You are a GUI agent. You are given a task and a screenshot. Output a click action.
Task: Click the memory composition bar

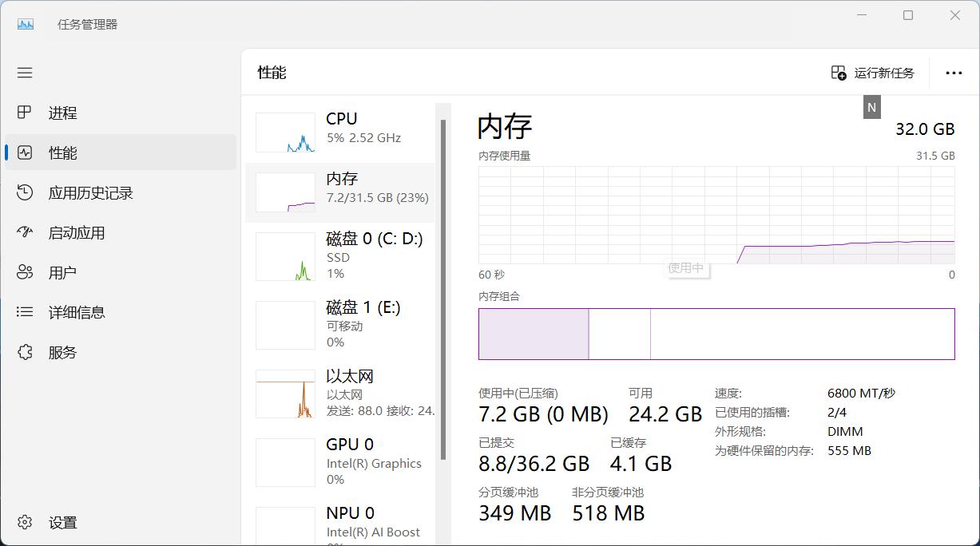pyautogui.click(x=716, y=334)
